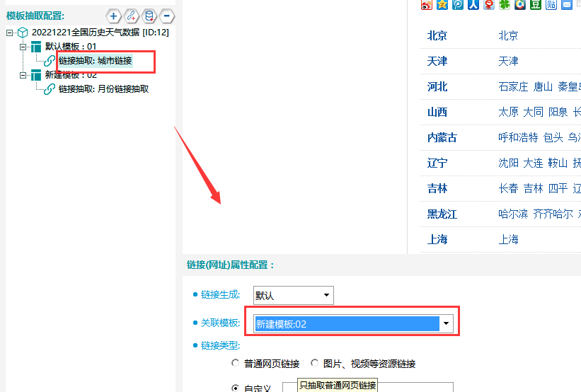
Task: Click the add data extraction database icon
Action: (x=149, y=16)
